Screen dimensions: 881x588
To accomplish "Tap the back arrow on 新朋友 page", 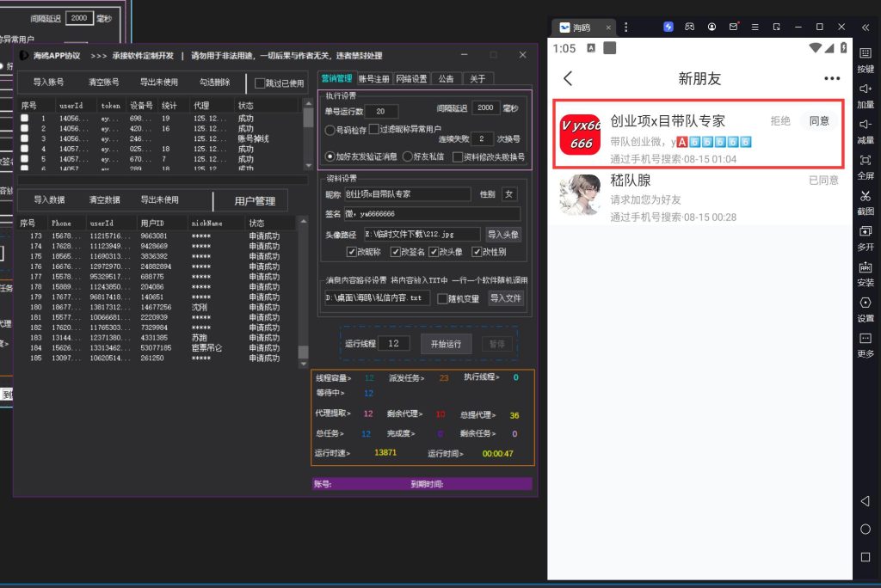I will pos(569,78).
